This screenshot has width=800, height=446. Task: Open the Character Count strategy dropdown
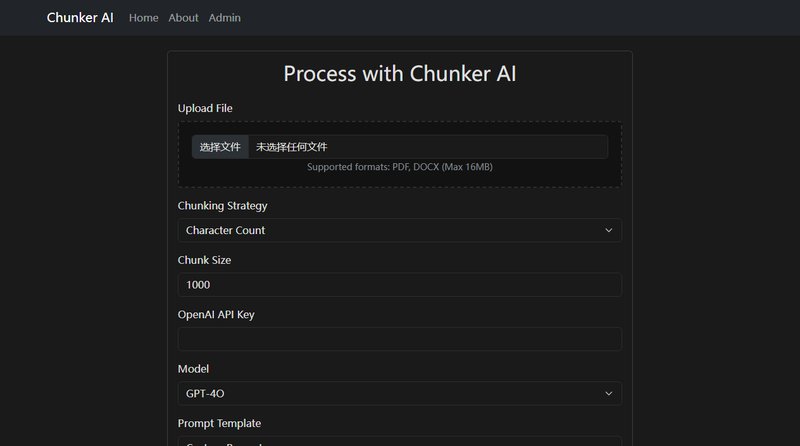click(399, 230)
